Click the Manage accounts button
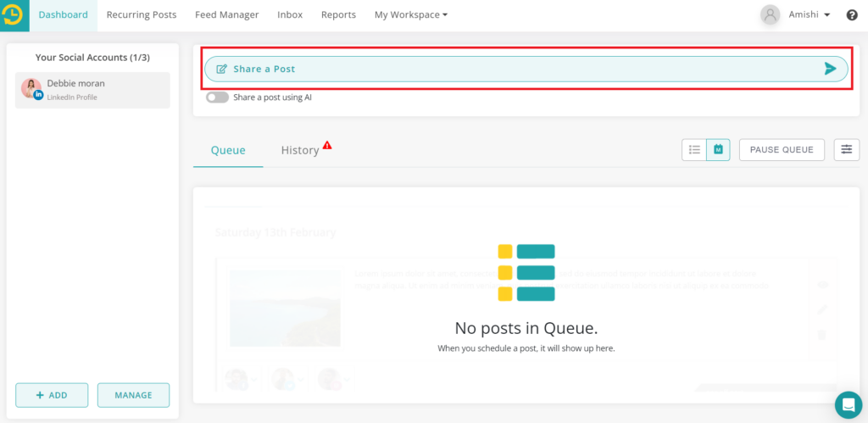 [x=133, y=395]
